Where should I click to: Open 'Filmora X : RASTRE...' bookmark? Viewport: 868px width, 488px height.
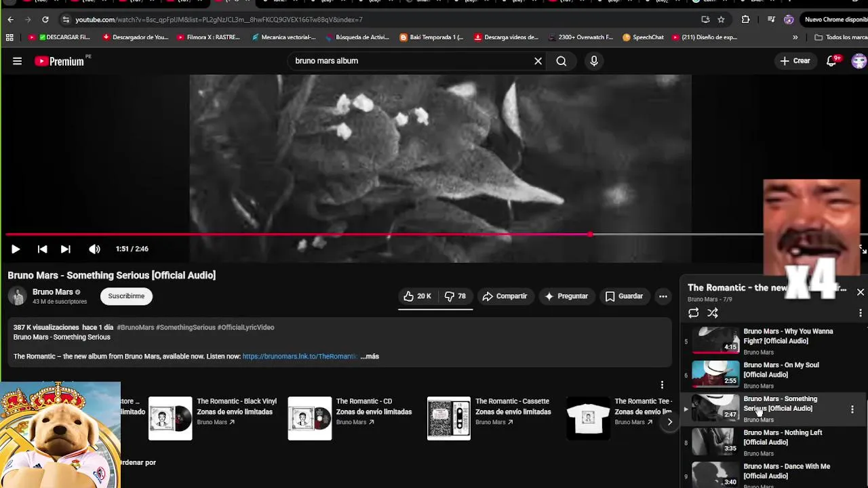[208, 37]
